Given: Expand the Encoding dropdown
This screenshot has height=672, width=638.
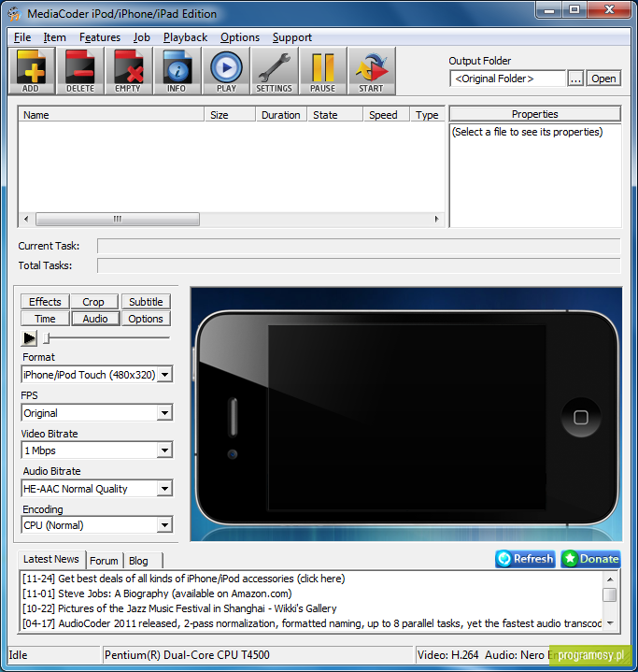Looking at the screenshot, I should tap(165, 525).
